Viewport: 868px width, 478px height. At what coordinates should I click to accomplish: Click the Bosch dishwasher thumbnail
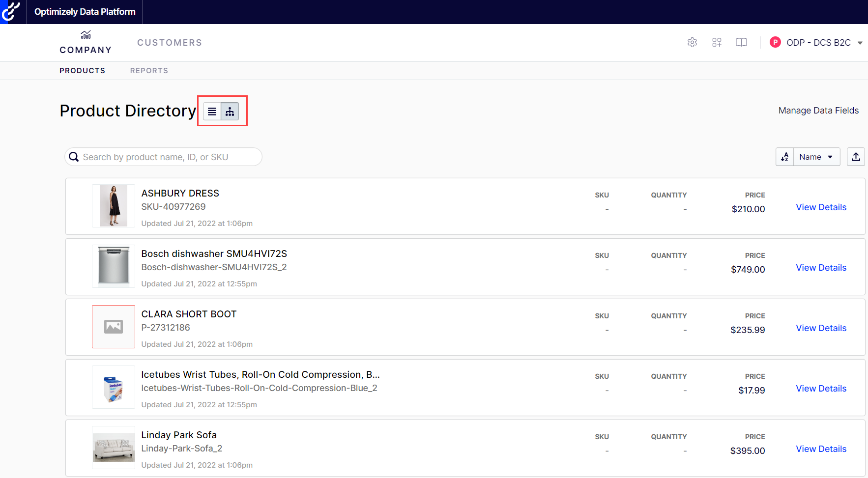click(x=114, y=266)
